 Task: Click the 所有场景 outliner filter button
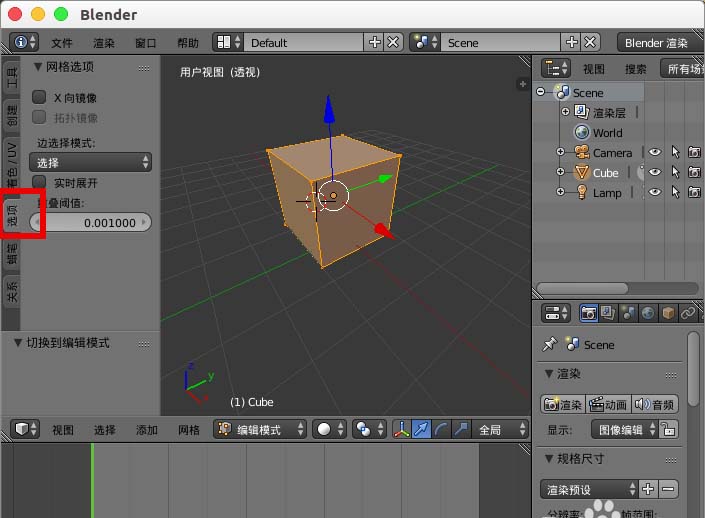pos(683,68)
